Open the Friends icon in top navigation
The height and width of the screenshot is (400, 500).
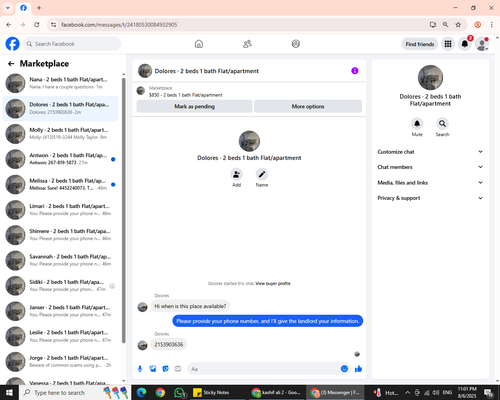click(x=247, y=44)
